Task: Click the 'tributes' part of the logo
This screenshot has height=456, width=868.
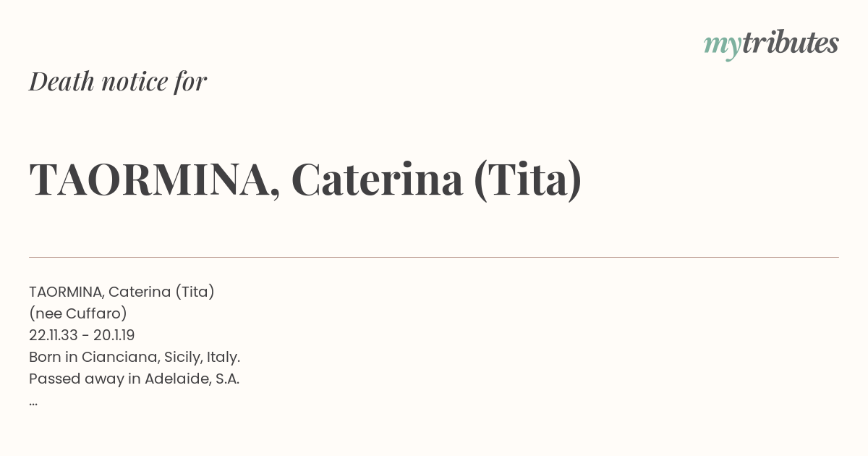Action: click(790, 43)
